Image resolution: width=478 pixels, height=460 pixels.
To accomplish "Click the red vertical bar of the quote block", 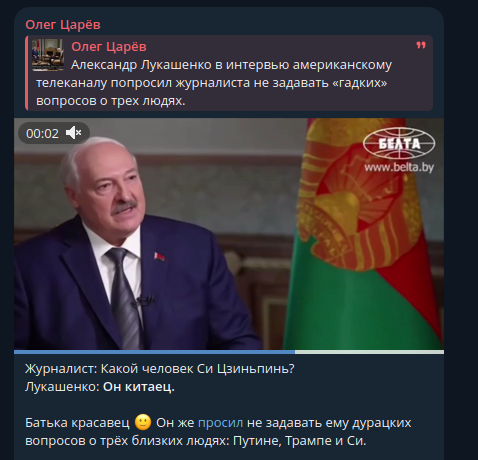I will coord(27,73).
